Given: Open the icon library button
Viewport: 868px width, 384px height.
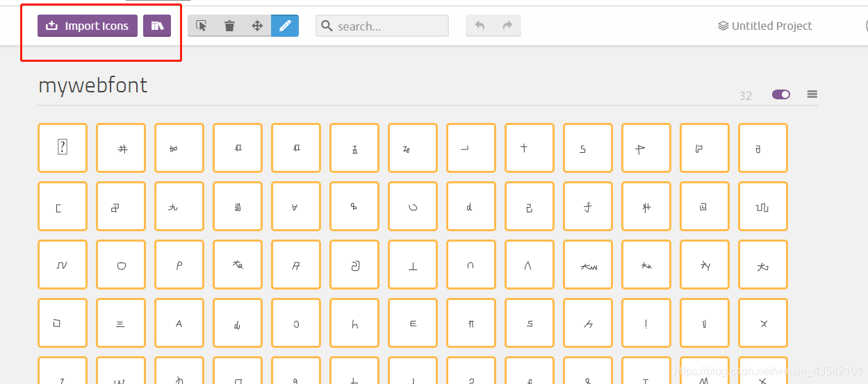Looking at the screenshot, I should 157,26.
